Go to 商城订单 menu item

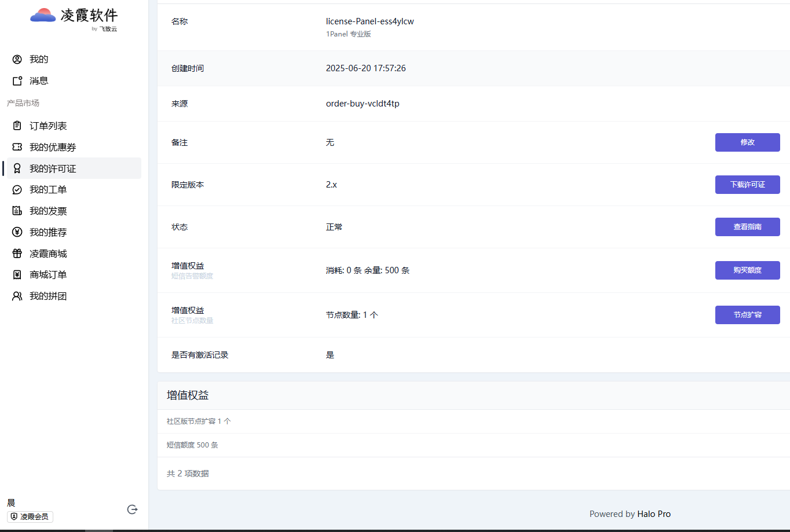[48, 275]
